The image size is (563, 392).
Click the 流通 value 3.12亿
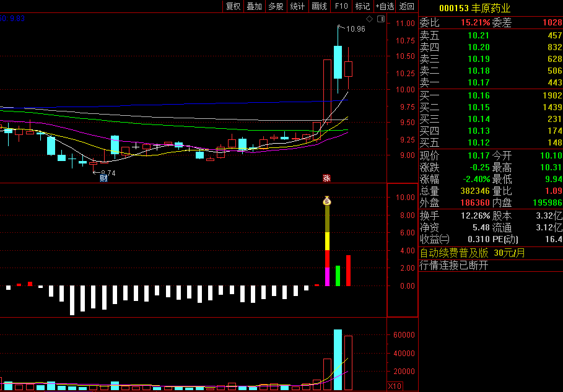(x=549, y=228)
